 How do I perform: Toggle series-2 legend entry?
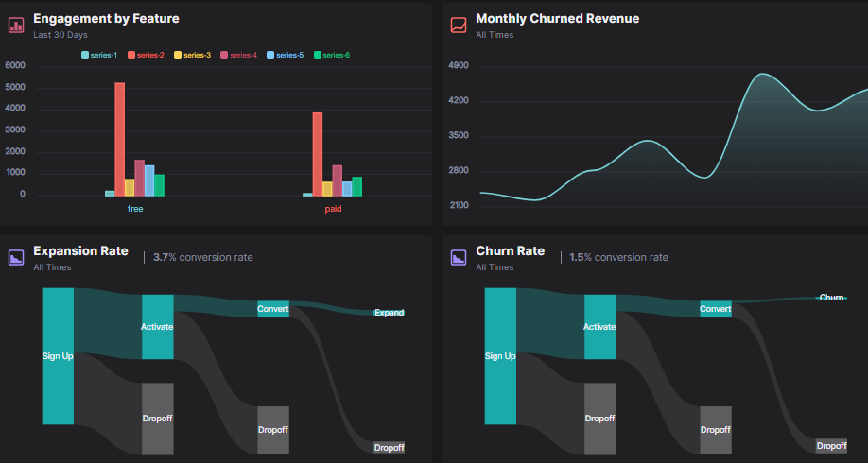(x=147, y=55)
